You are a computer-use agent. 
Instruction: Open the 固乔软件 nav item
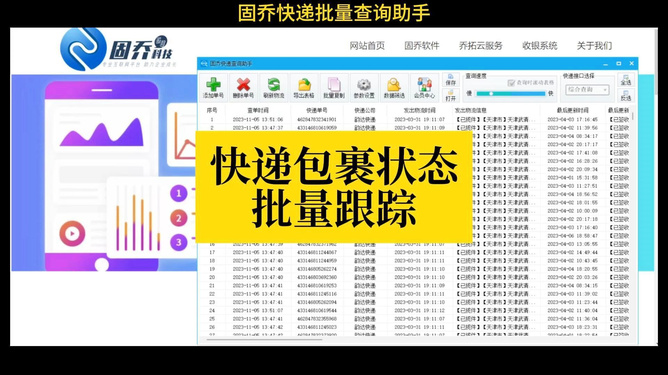[422, 46]
